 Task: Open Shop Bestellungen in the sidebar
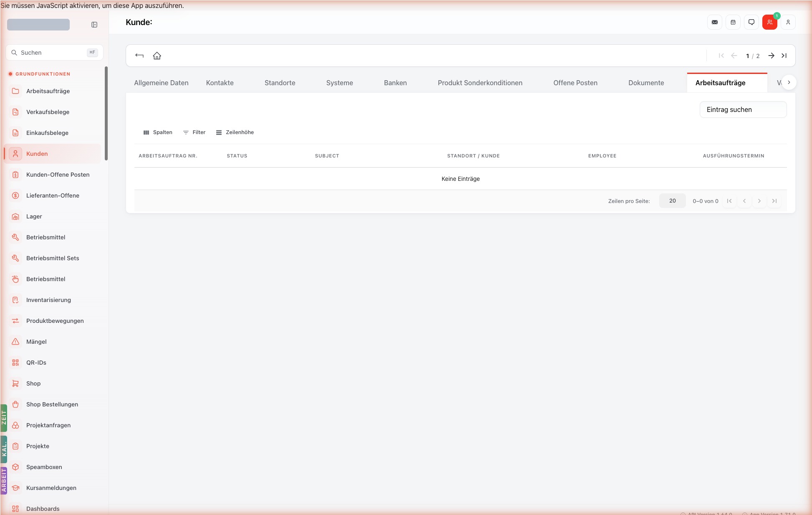tap(53, 404)
